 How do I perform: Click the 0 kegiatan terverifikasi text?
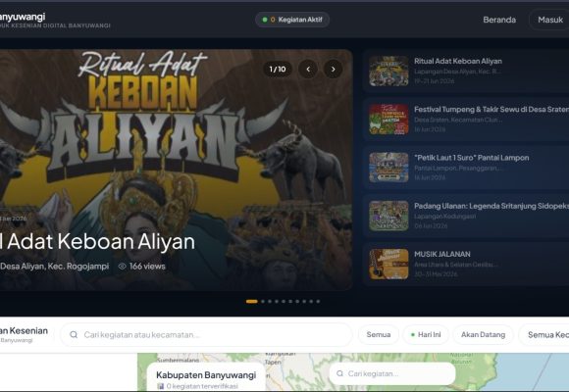pyautogui.click(x=202, y=386)
